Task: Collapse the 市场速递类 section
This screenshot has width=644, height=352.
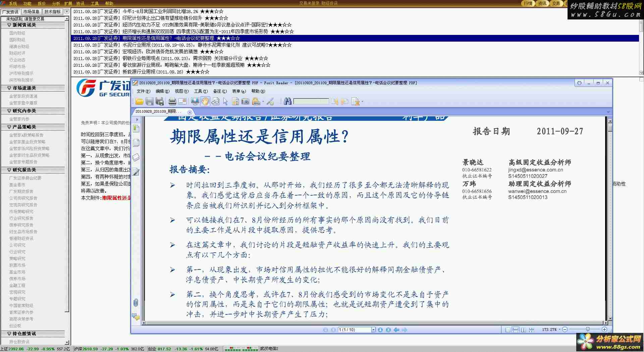Action: click(9, 88)
